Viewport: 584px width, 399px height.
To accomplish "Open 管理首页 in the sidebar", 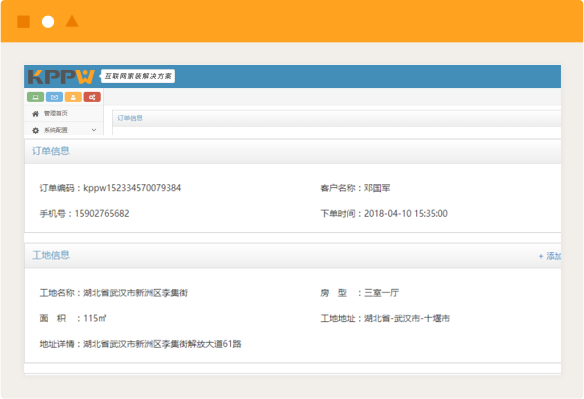I will pos(64,113).
